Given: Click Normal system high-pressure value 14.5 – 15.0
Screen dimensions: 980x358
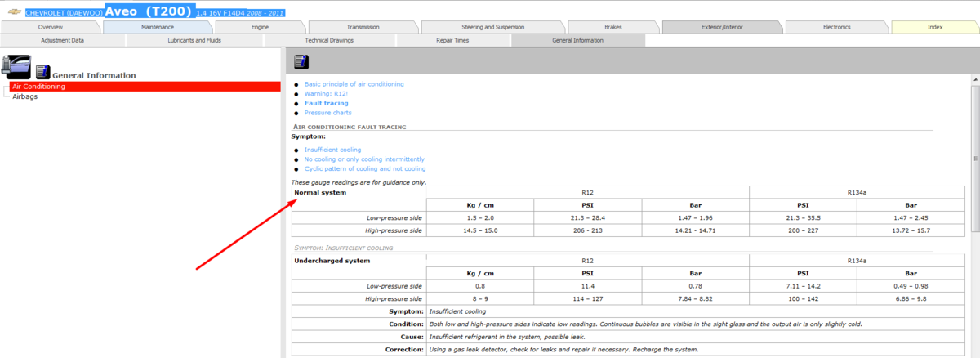Looking at the screenshot, I should click(x=480, y=231).
